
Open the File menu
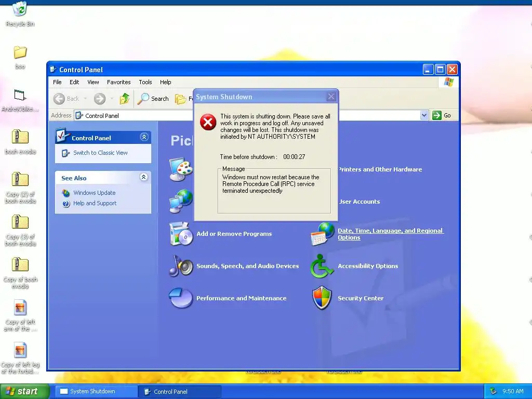click(x=57, y=82)
